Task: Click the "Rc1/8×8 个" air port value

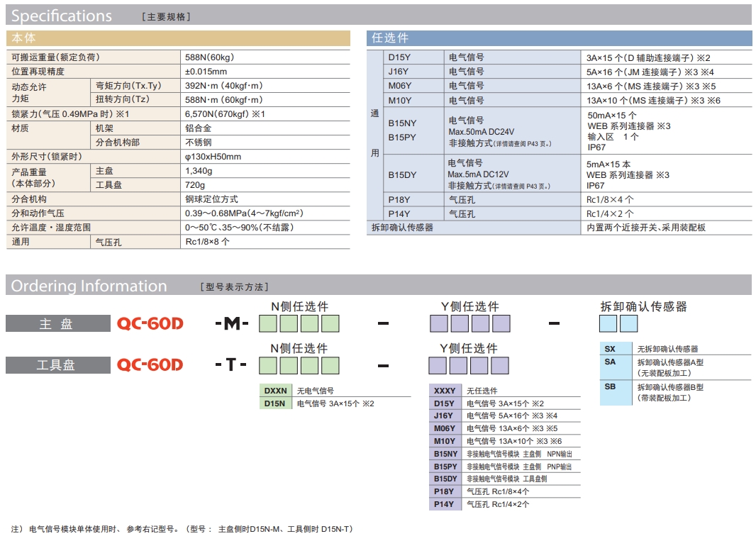Action: [x=207, y=242]
